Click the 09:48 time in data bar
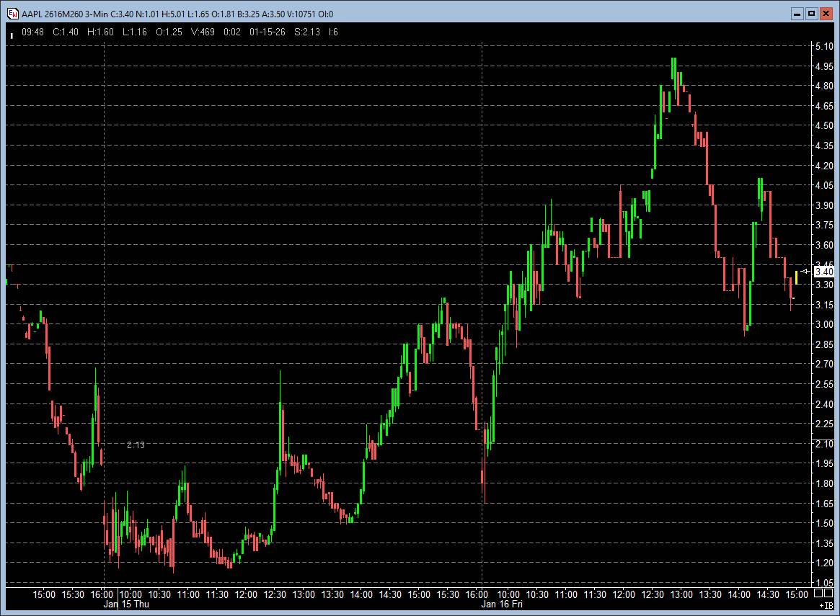This screenshot has width=840, height=616. click(33, 32)
